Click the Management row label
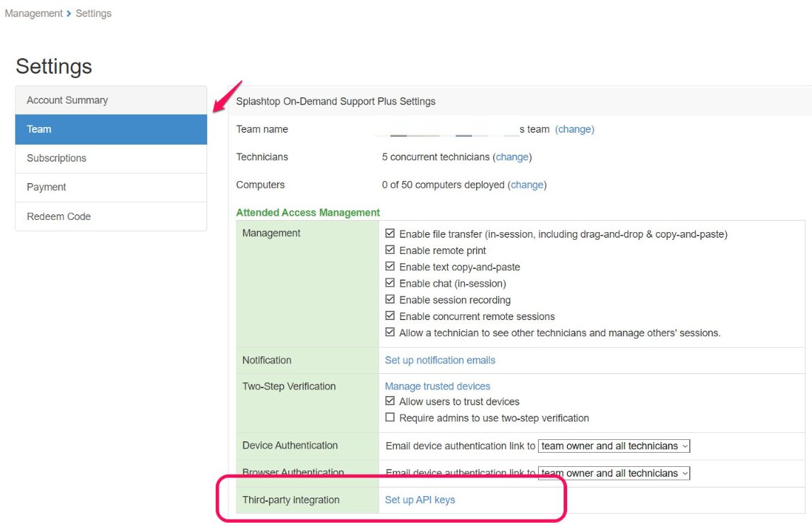The width and height of the screenshot is (812, 523). tap(271, 233)
